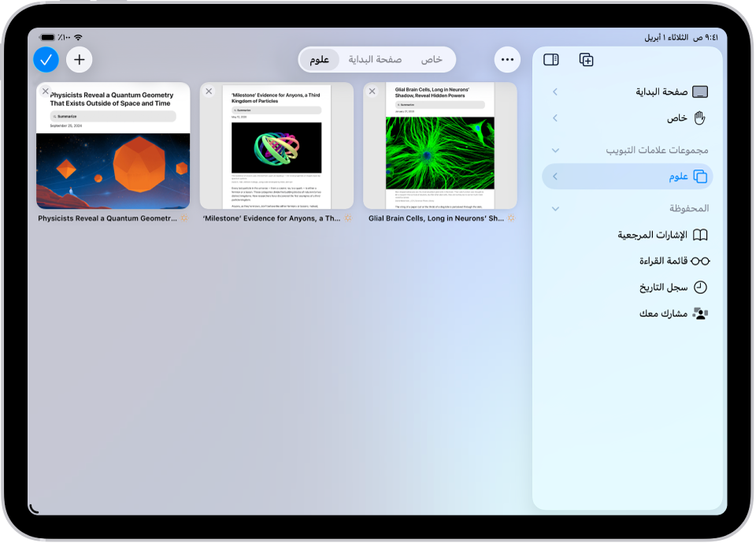Click the private hand icon in sidebar
This screenshot has height=543, width=756.
699,118
